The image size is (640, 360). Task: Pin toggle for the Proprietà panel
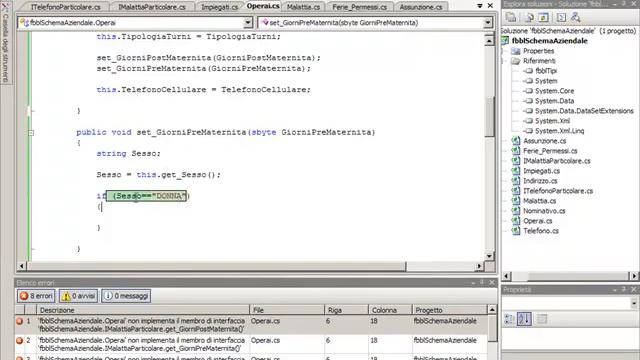[x=624, y=289]
